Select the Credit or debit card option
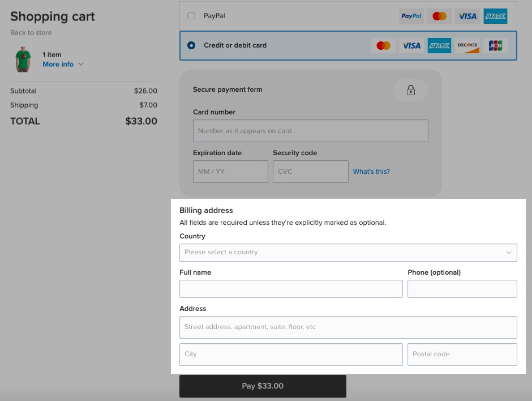 pos(191,45)
